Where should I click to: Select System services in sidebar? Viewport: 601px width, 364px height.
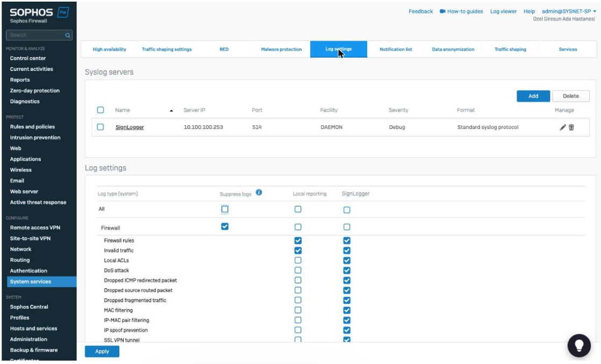coord(42,282)
